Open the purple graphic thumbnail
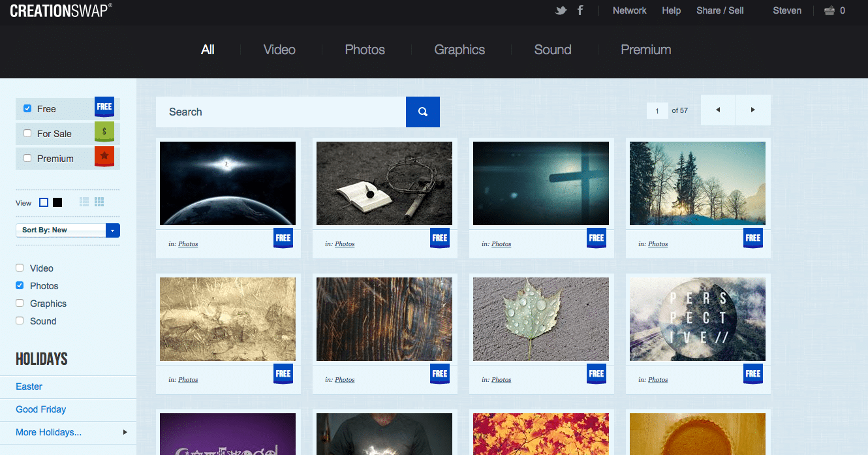Viewport: 868px width, 455px height. point(228,434)
